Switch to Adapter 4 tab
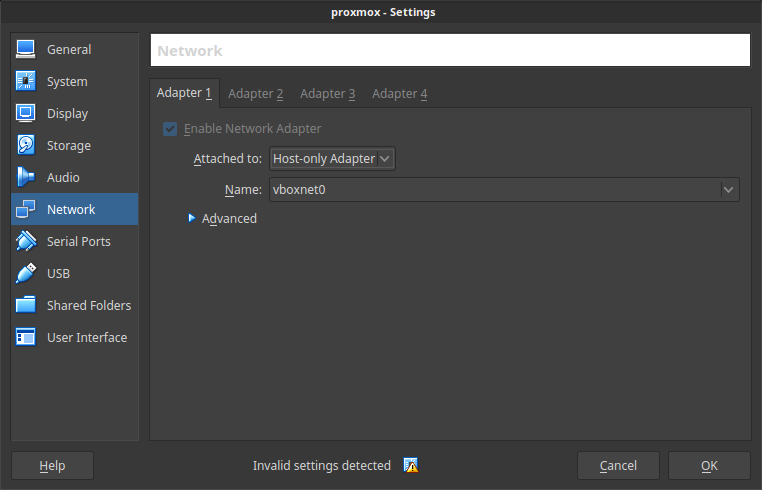 click(x=399, y=93)
